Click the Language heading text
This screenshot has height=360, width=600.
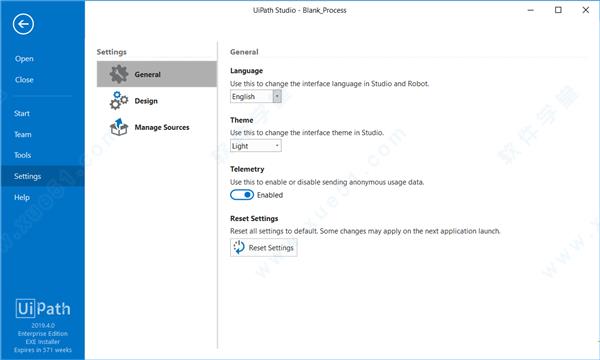tap(246, 71)
